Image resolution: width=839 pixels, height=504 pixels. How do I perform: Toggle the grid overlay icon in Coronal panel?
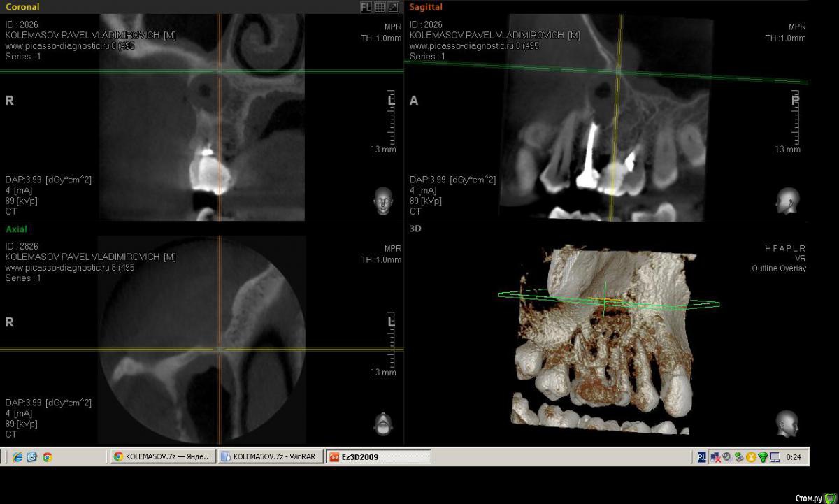click(380, 7)
